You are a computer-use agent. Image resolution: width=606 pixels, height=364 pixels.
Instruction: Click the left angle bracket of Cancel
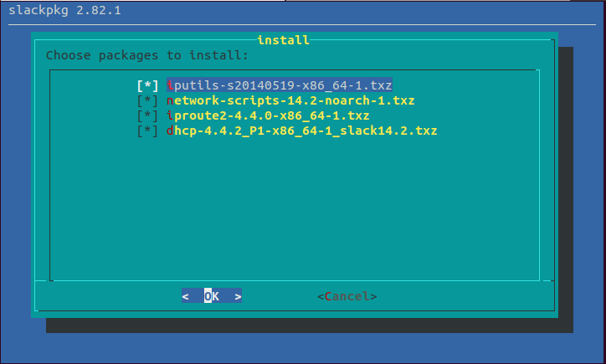pyautogui.click(x=321, y=296)
